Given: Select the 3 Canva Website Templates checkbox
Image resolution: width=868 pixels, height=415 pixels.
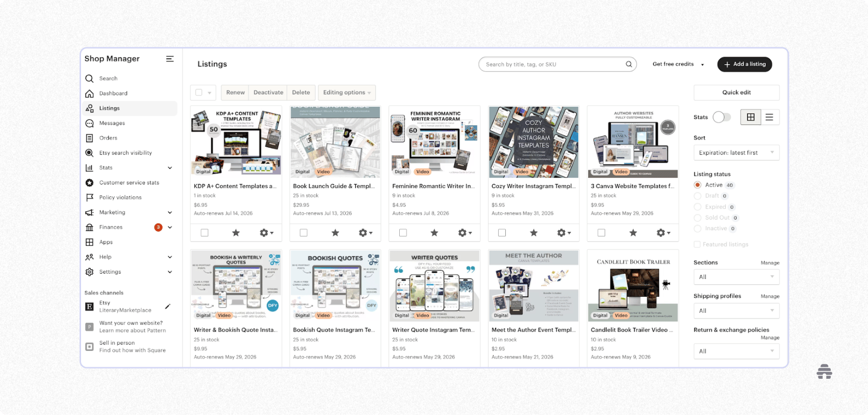Looking at the screenshot, I should pyautogui.click(x=601, y=233).
